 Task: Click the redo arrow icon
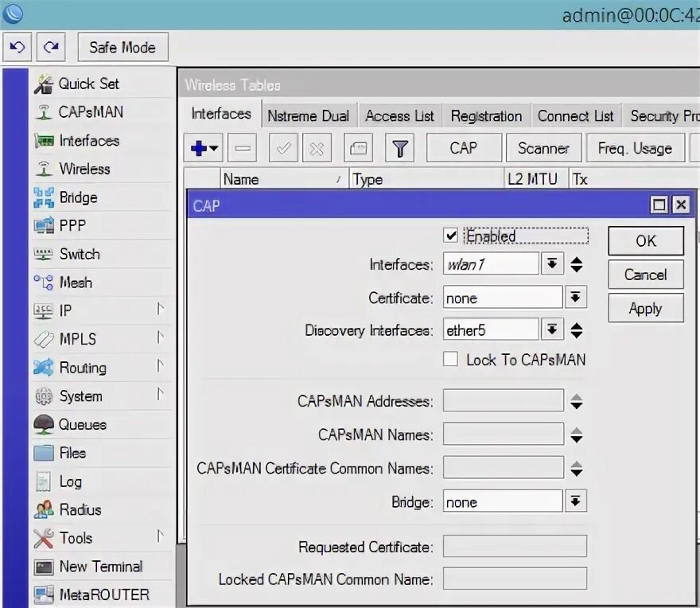51,46
